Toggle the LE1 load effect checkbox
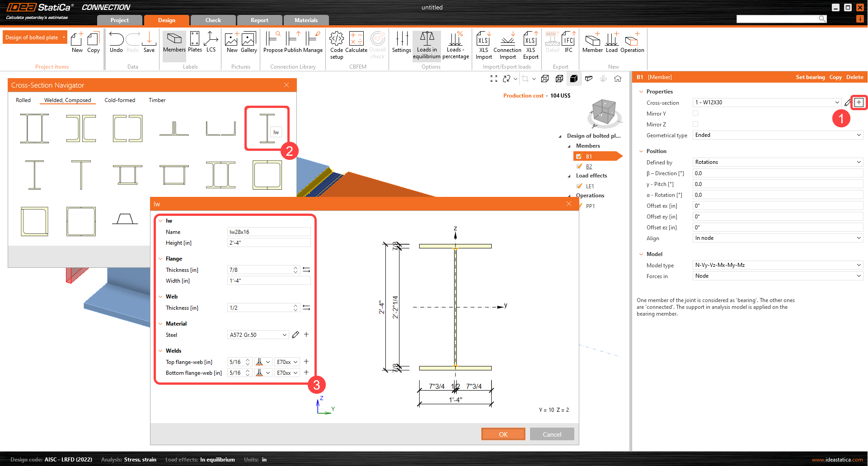The width and height of the screenshot is (868, 466). [580, 186]
